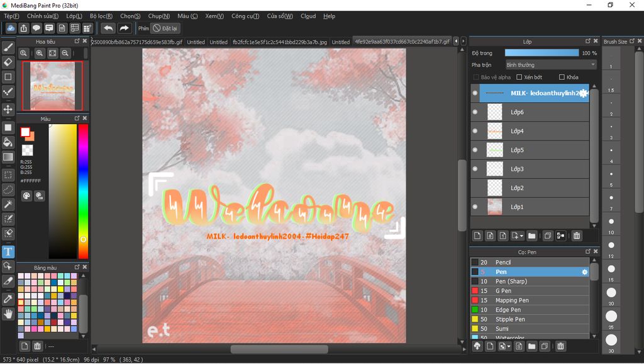Viewport: 644px width, 364px height.
Task: Select the Bucket fill tool
Action: pyautogui.click(x=8, y=142)
